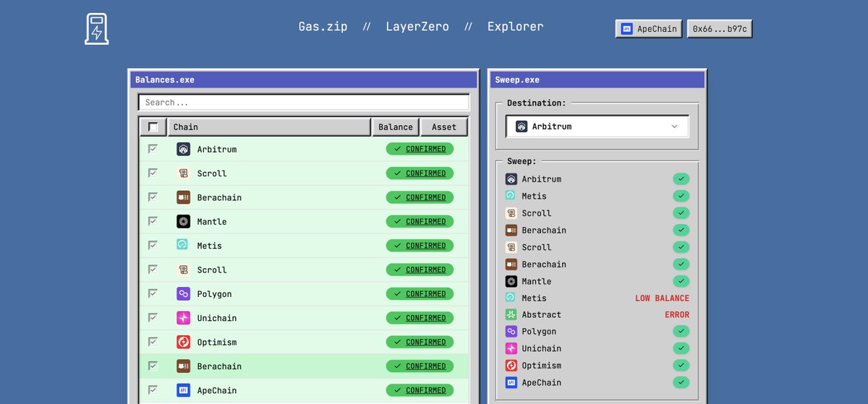Click the green check badge for Sweep ApeChain

coord(681,382)
